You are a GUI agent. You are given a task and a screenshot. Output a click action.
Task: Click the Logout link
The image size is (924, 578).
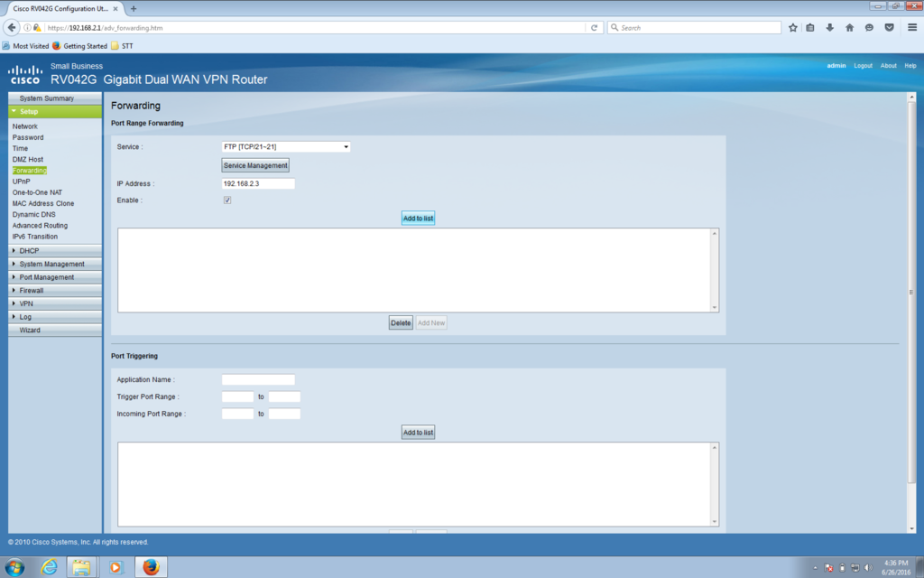863,65
